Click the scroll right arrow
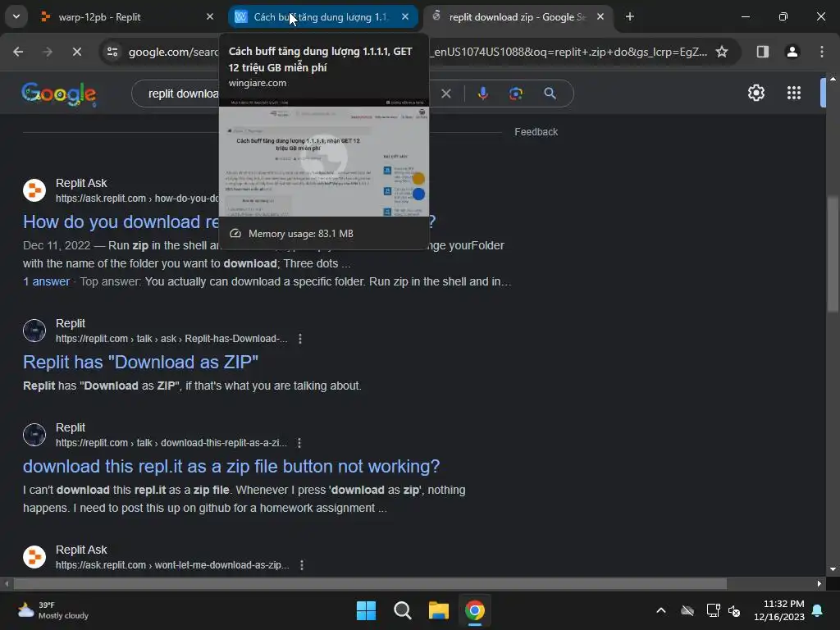 tap(819, 583)
